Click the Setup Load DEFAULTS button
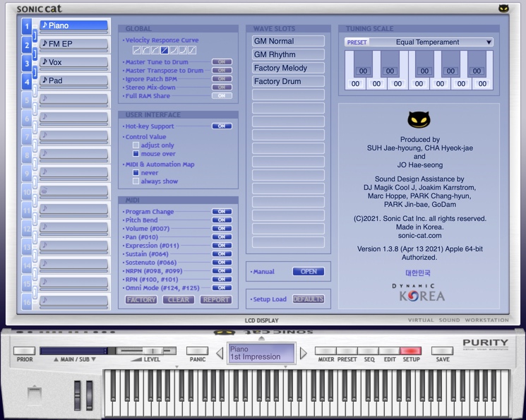The image size is (526, 420). tap(309, 299)
